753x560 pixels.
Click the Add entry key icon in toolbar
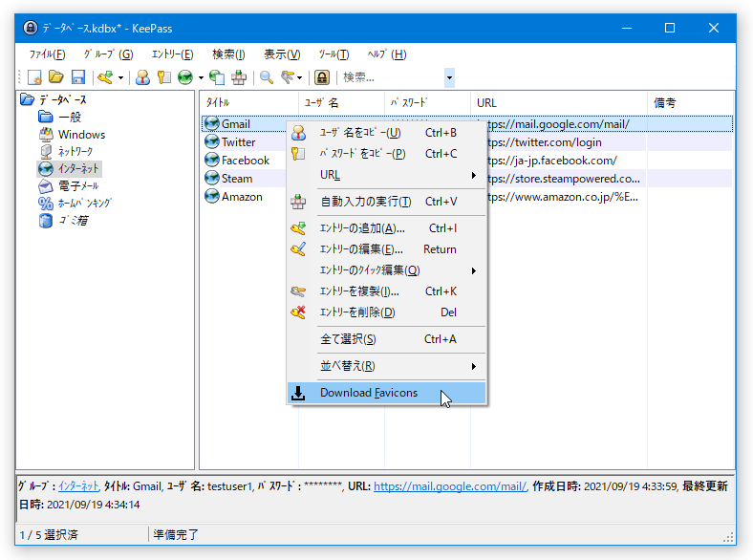(x=105, y=77)
